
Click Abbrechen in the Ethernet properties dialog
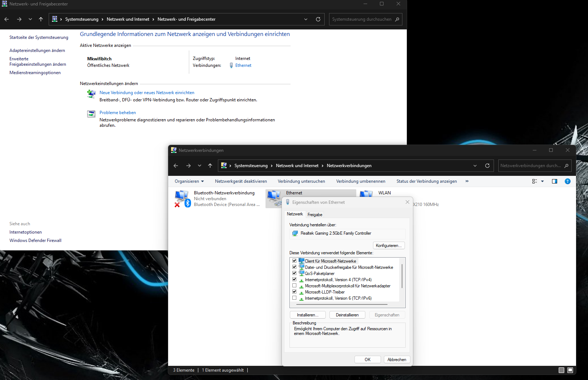coord(397,359)
